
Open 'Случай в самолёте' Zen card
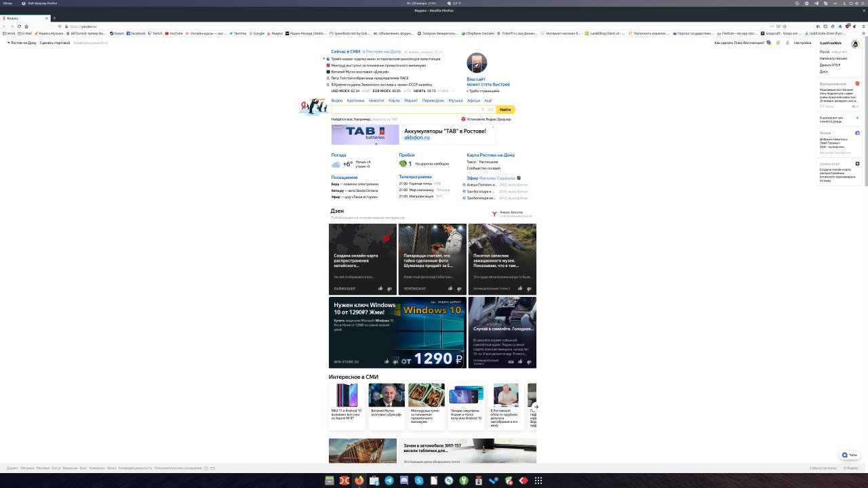click(502, 332)
